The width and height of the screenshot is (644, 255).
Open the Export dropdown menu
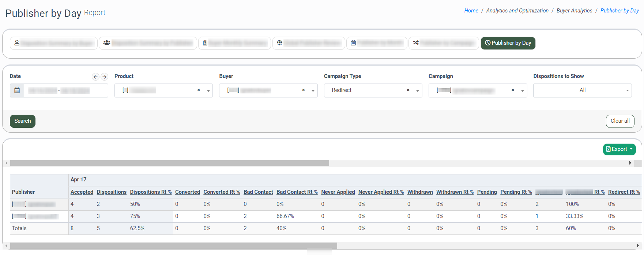click(x=619, y=149)
